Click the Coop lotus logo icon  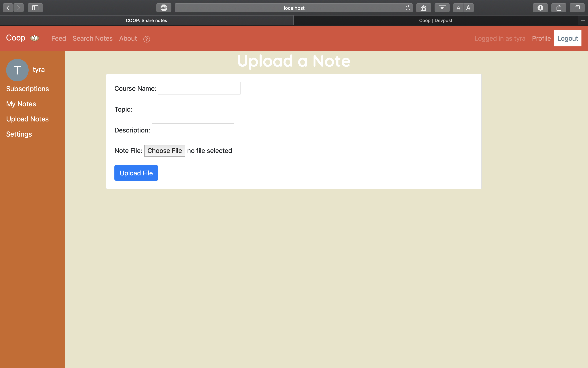tap(34, 38)
